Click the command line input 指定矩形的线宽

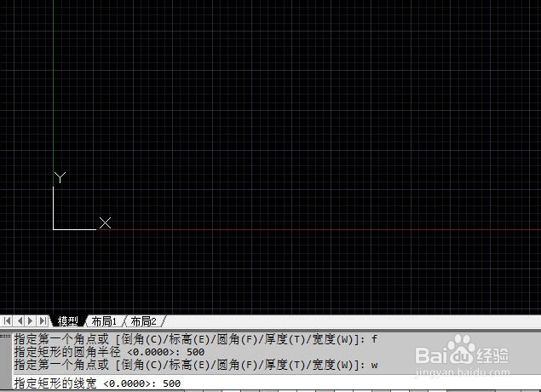(277, 383)
